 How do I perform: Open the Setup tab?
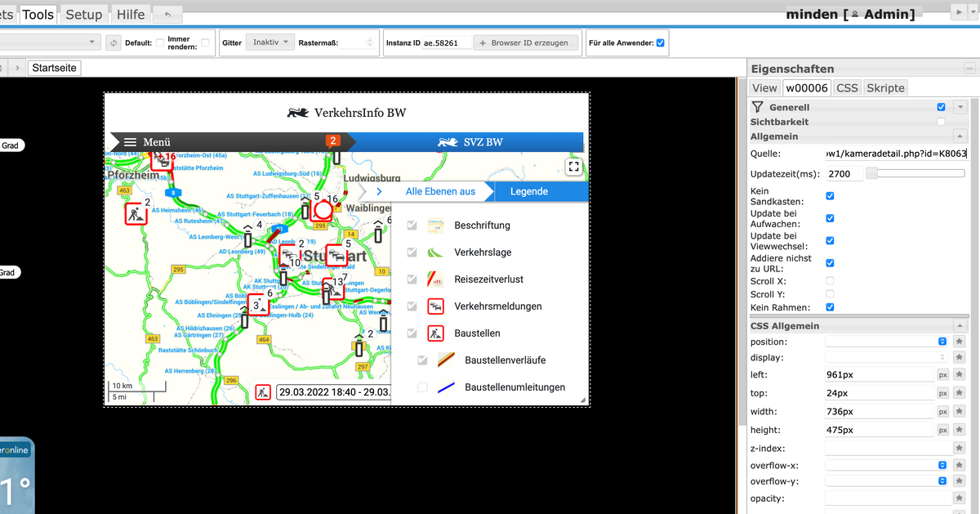tap(84, 14)
